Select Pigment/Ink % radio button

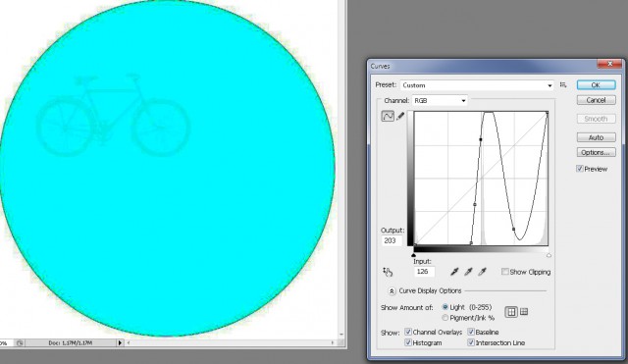445,318
